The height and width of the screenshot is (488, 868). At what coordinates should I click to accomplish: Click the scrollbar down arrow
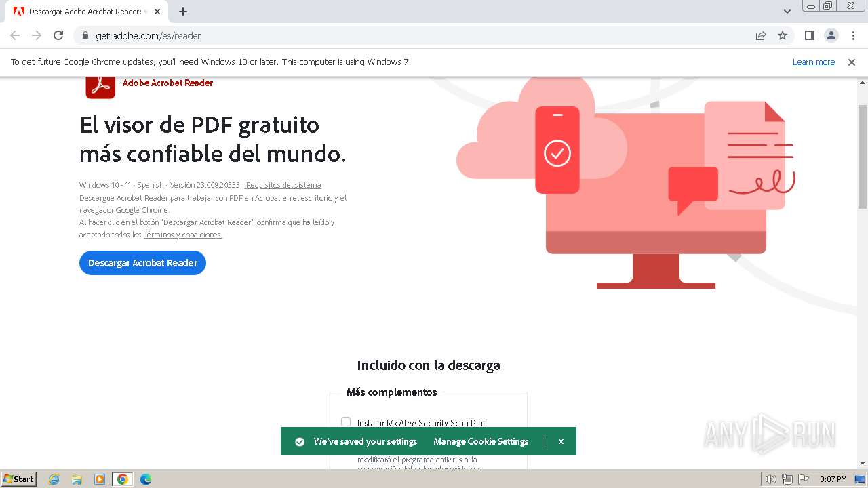[x=863, y=463]
